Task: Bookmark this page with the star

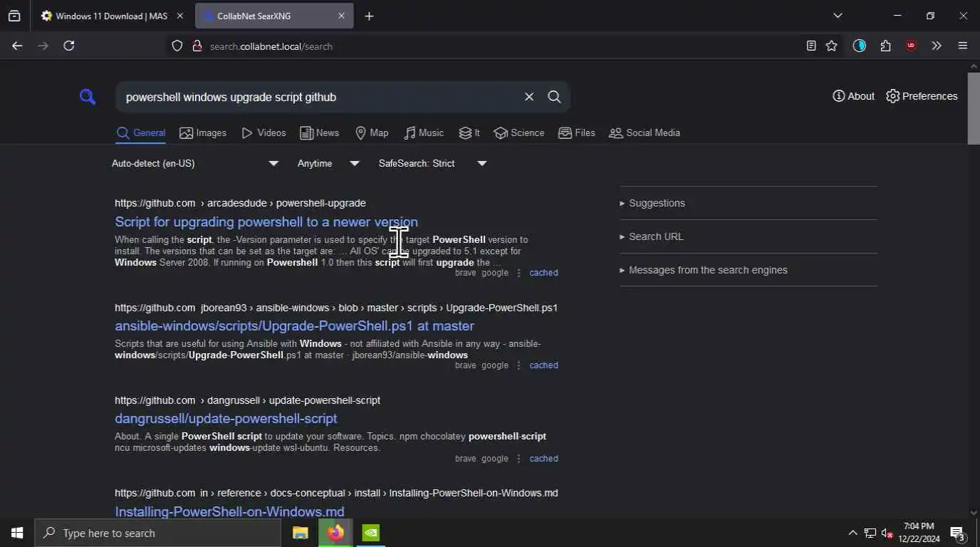Action: (831, 46)
